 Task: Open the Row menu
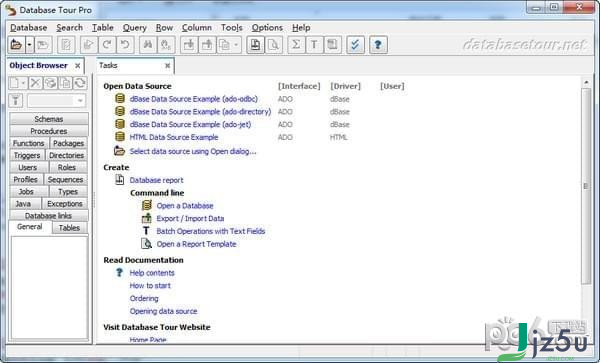click(164, 28)
